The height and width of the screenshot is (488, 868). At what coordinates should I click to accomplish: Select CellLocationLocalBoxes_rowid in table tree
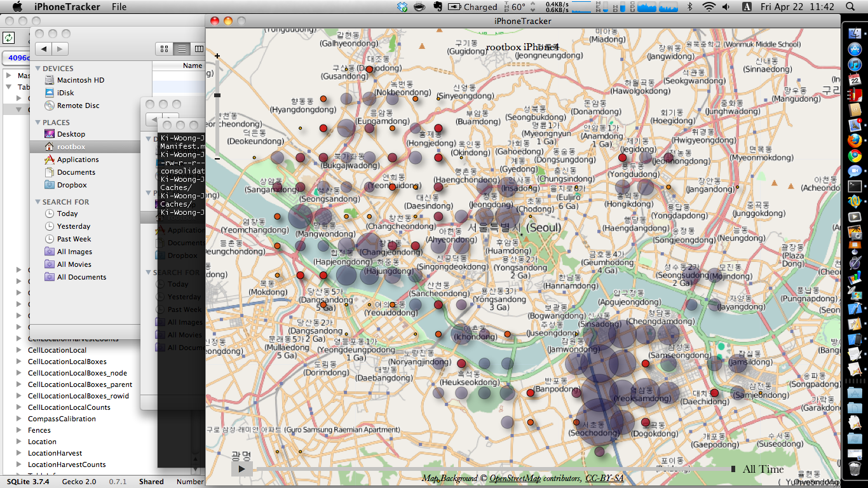(x=78, y=396)
